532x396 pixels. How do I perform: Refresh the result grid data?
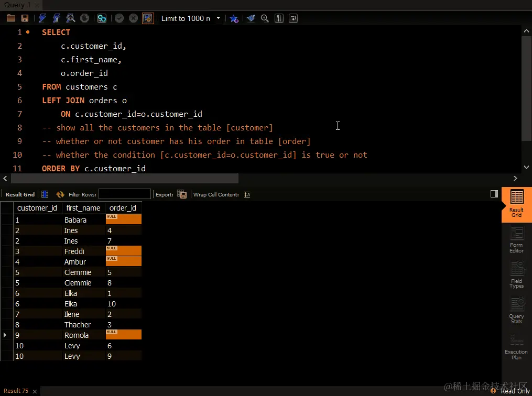[60, 194]
